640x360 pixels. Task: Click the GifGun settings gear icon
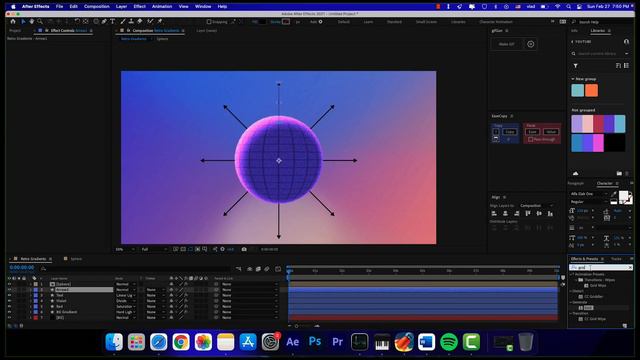530,44
